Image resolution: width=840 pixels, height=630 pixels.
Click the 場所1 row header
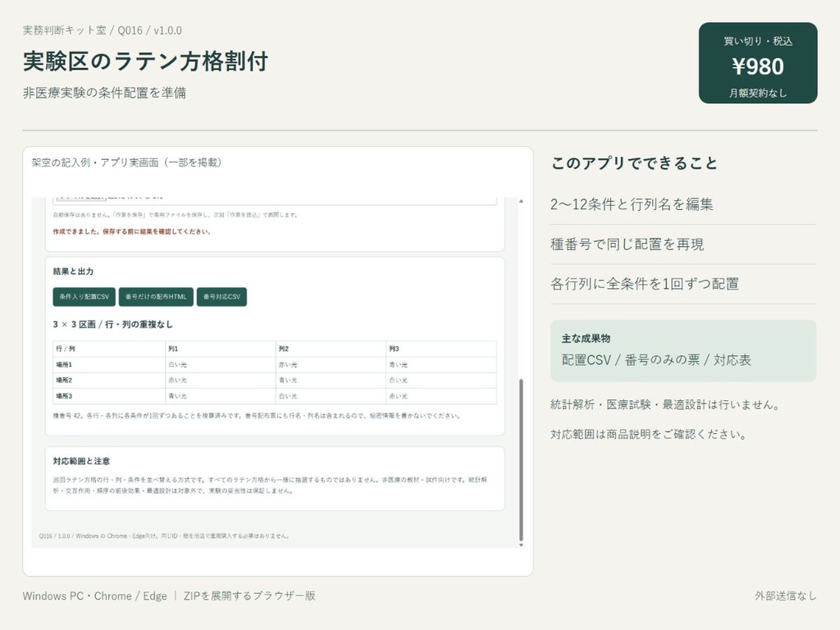[109, 365]
